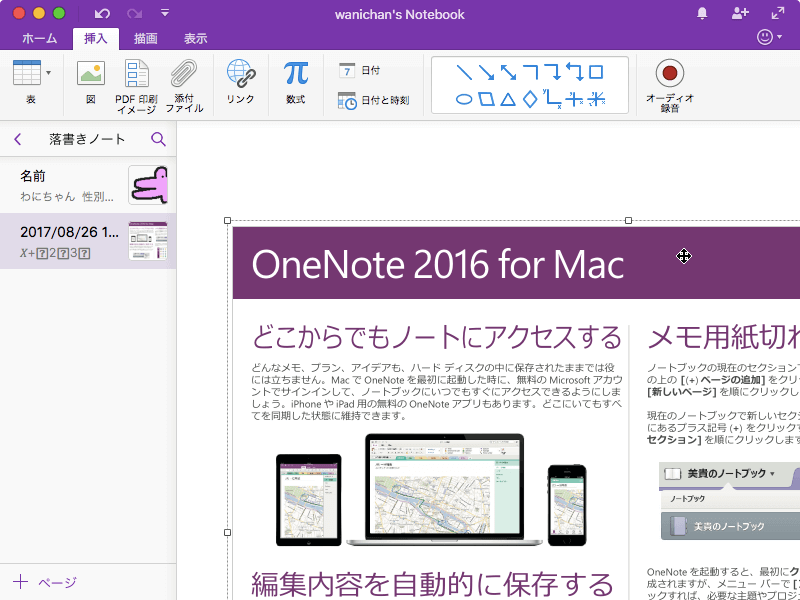Screen dimensions: 800x600
Task: Add a new page with + ページ
Action: pos(45,582)
